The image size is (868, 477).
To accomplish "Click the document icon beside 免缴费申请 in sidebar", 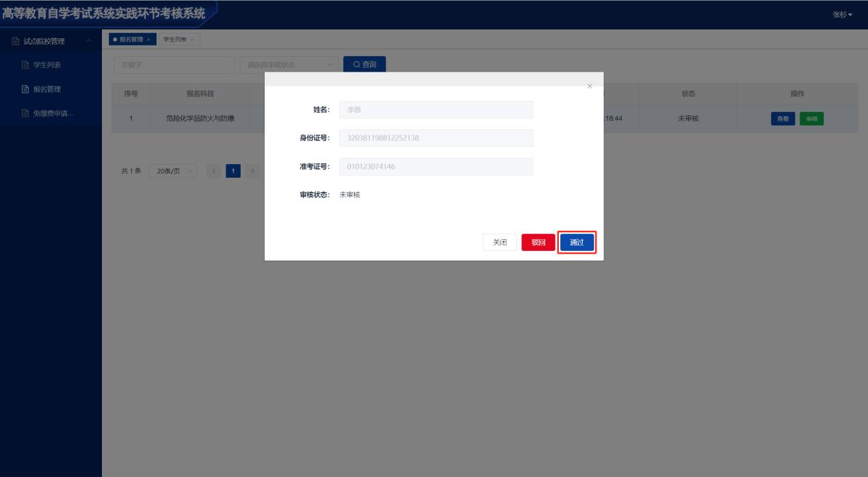I will point(25,113).
